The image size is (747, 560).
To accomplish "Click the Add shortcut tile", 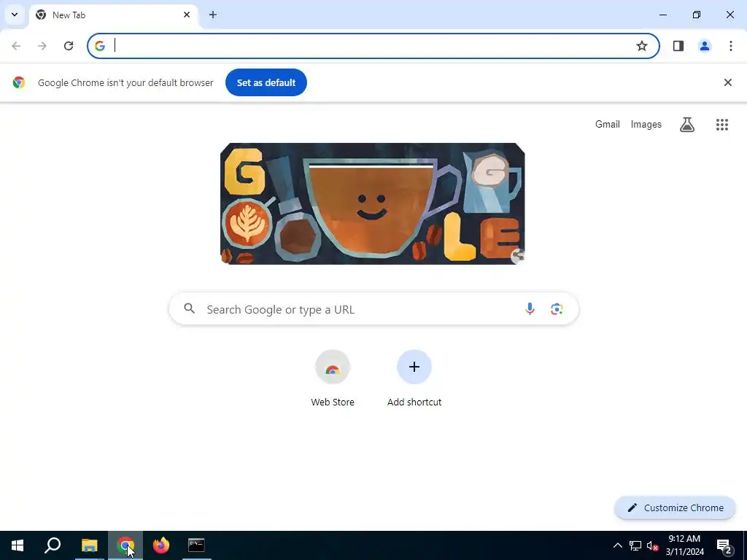I will click(414, 378).
